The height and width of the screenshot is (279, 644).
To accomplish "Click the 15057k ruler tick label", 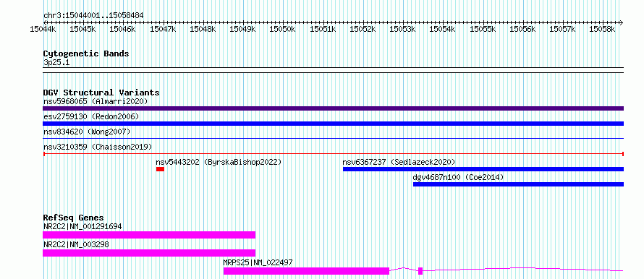I will (563, 29).
